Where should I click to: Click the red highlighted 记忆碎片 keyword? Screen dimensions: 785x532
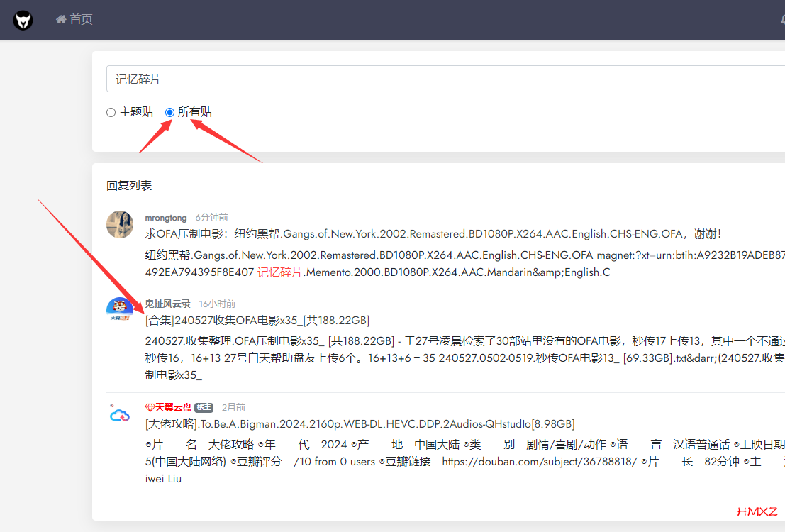pos(279,272)
